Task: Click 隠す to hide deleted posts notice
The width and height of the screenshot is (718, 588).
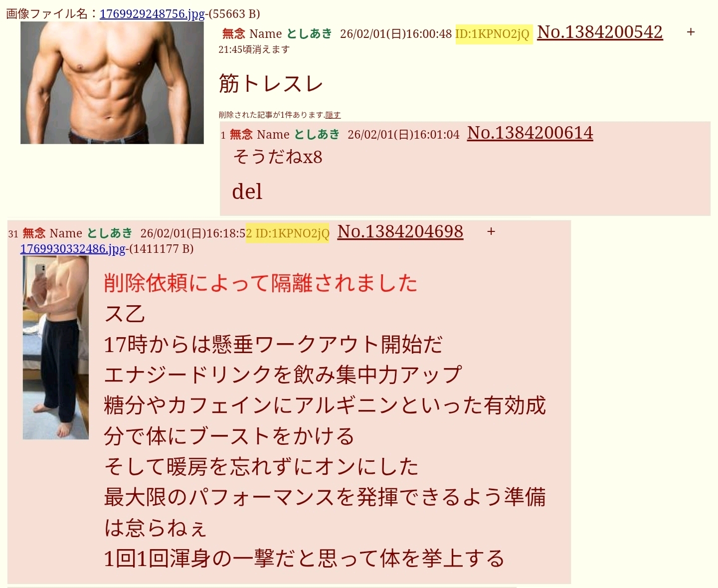Action: (333, 115)
